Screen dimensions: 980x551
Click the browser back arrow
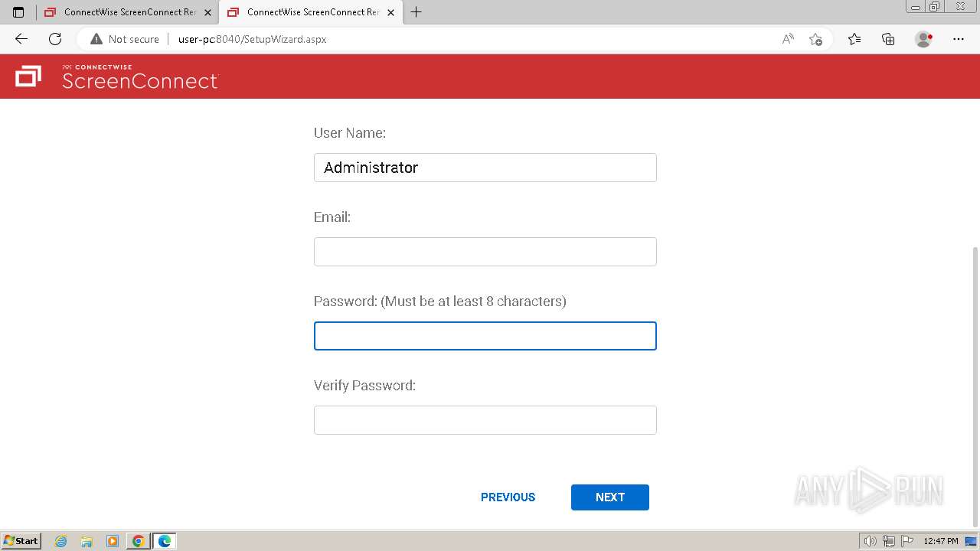(x=21, y=39)
